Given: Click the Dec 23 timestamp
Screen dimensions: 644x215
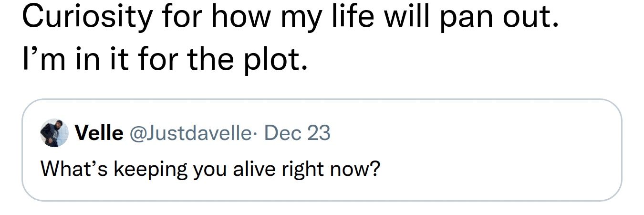Looking at the screenshot, I should (297, 133).
